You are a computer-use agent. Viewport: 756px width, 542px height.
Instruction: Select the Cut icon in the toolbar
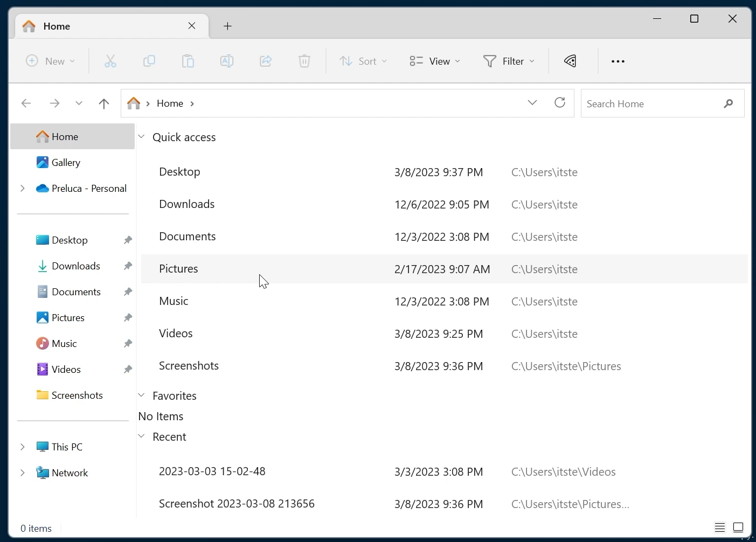click(110, 61)
